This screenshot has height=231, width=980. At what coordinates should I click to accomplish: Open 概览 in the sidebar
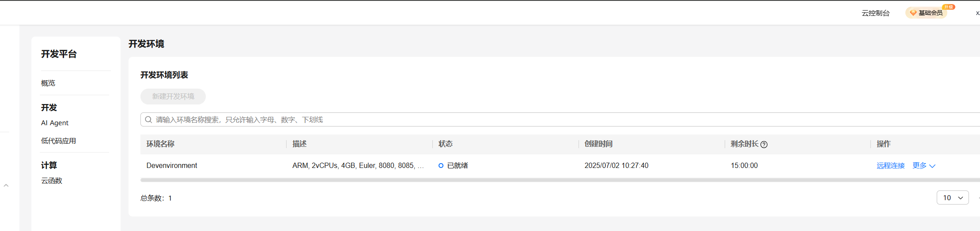[48, 83]
